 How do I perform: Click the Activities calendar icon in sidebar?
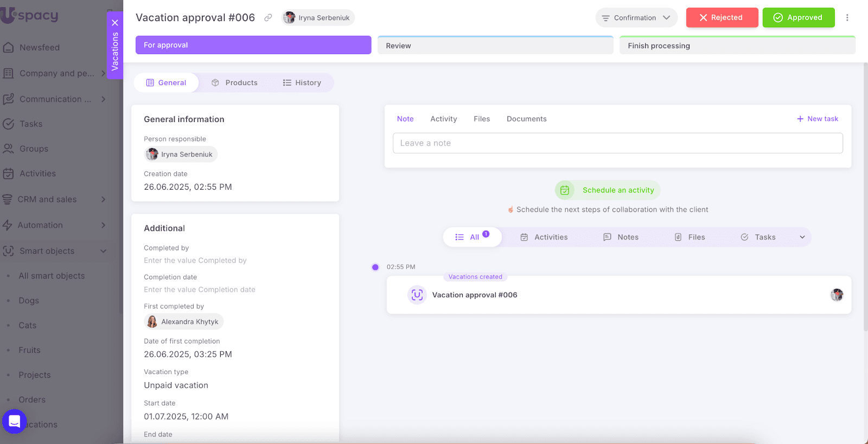click(8, 174)
